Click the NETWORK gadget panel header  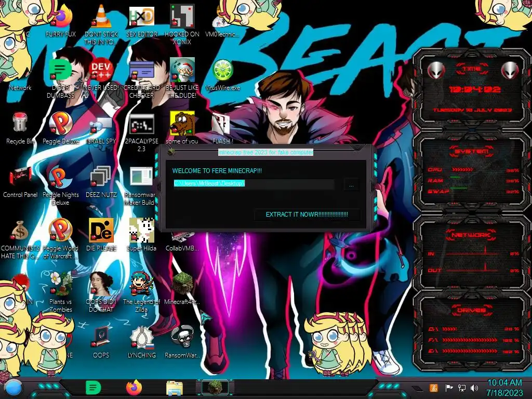pos(471,235)
